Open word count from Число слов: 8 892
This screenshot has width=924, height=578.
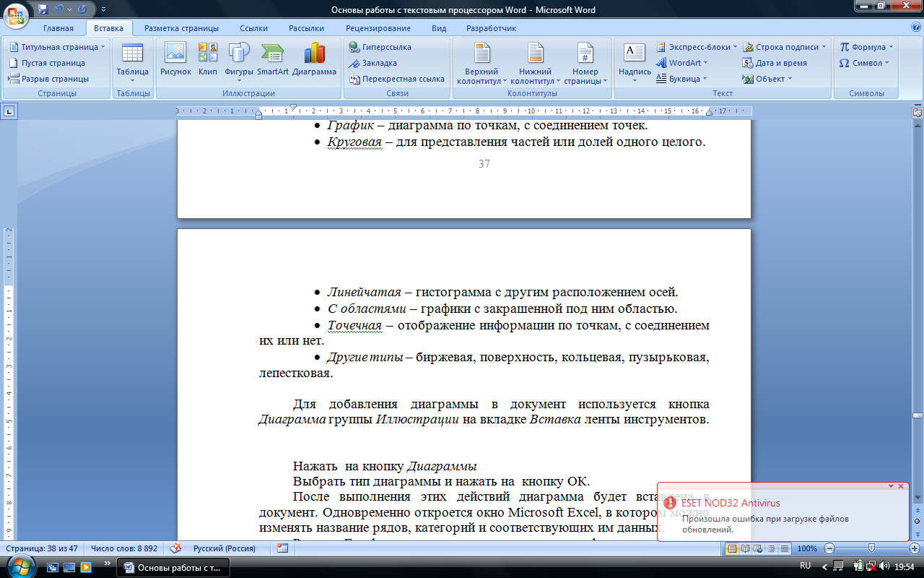pos(124,548)
